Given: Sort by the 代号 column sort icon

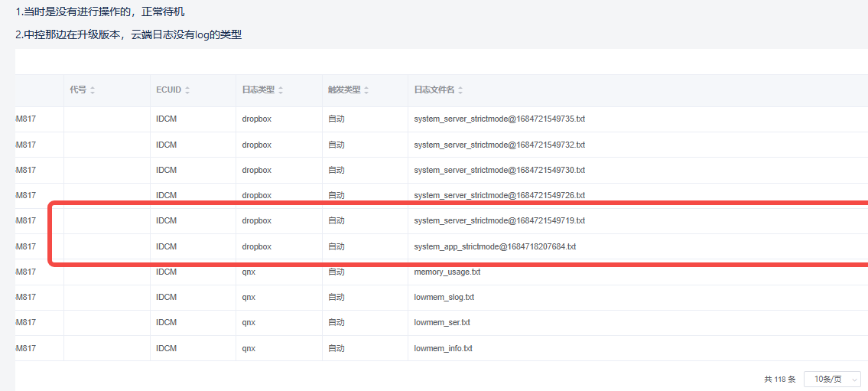Looking at the screenshot, I should tap(93, 90).
